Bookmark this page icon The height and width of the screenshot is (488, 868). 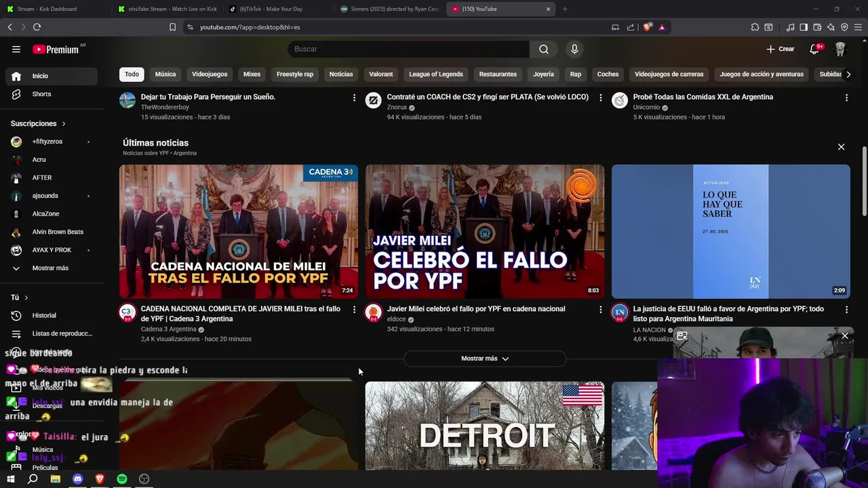172,27
